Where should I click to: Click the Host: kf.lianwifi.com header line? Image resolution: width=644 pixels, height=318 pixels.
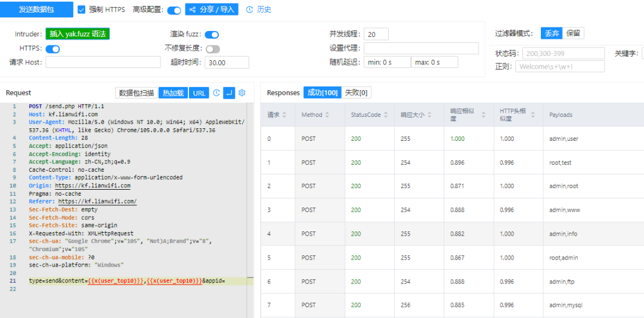click(x=63, y=114)
